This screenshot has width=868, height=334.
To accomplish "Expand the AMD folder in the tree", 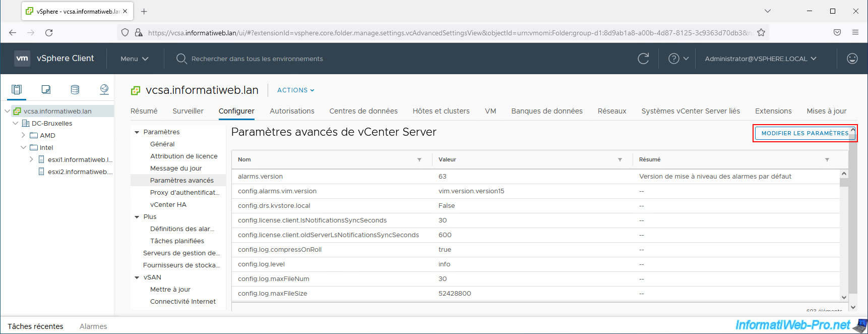I will (x=23, y=135).
